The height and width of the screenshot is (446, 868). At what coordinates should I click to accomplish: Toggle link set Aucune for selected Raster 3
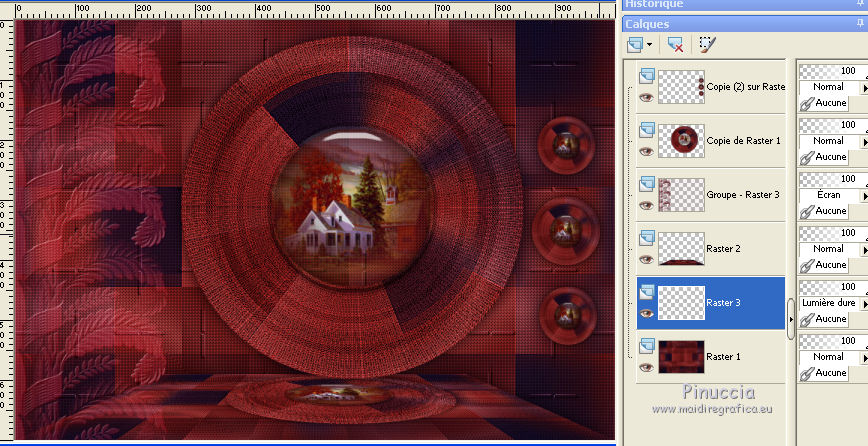coord(824,319)
